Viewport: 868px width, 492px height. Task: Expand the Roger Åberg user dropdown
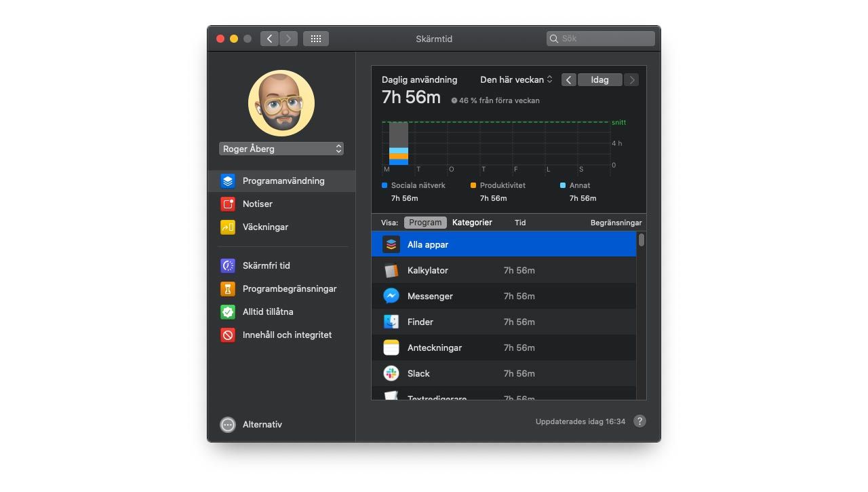(281, 149)
